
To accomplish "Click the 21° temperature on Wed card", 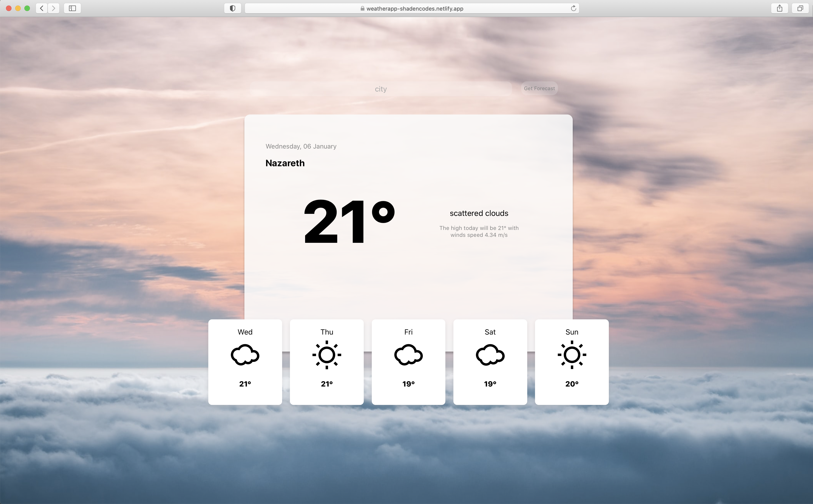I will [245, 384].
